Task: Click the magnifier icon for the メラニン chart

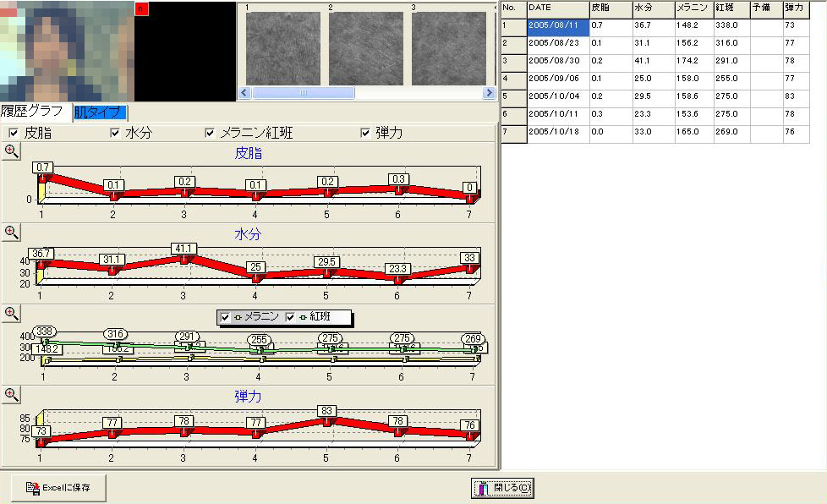Action: pos(12,313)
